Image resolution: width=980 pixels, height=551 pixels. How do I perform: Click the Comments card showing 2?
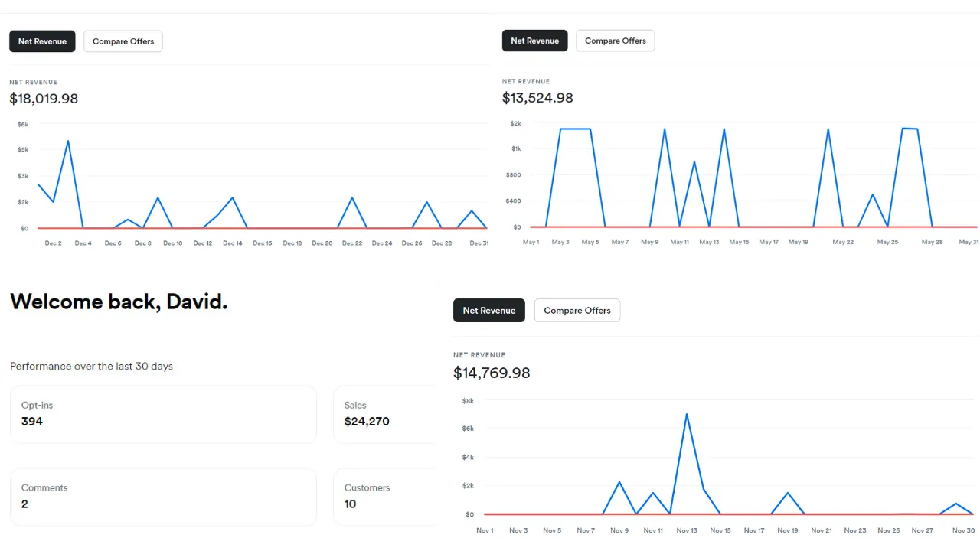tap(163, 497)
